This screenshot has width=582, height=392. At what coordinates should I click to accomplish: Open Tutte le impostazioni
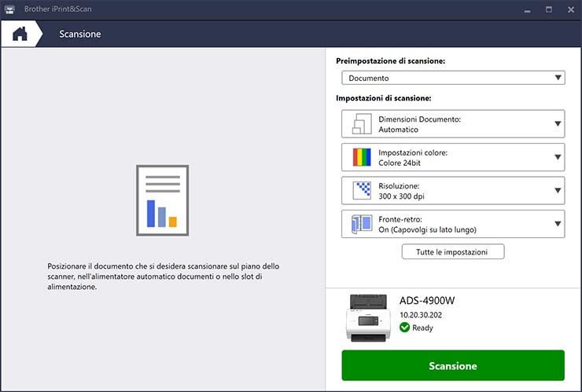(453, 252)
